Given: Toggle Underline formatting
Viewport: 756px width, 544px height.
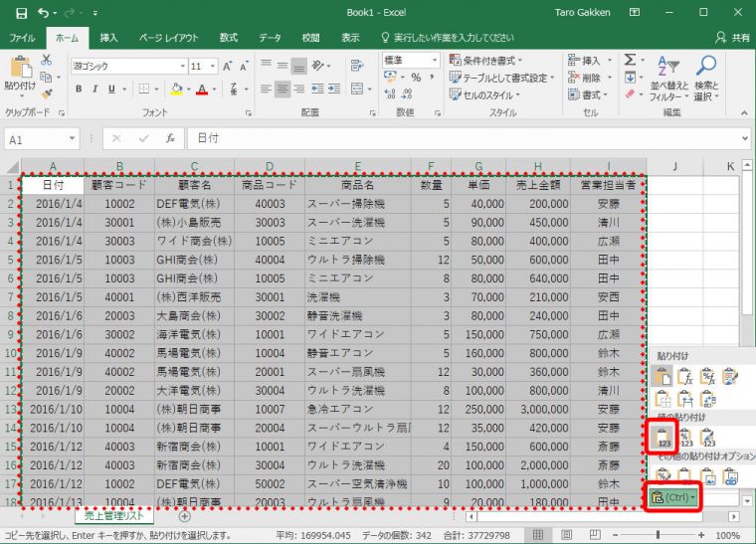Looking at the screenshot, I should coord(111,89).
